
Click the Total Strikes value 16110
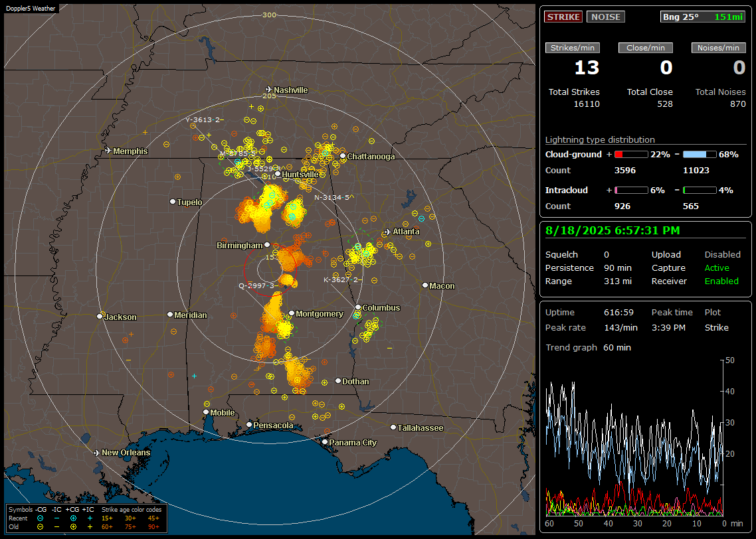coord(587,104)
